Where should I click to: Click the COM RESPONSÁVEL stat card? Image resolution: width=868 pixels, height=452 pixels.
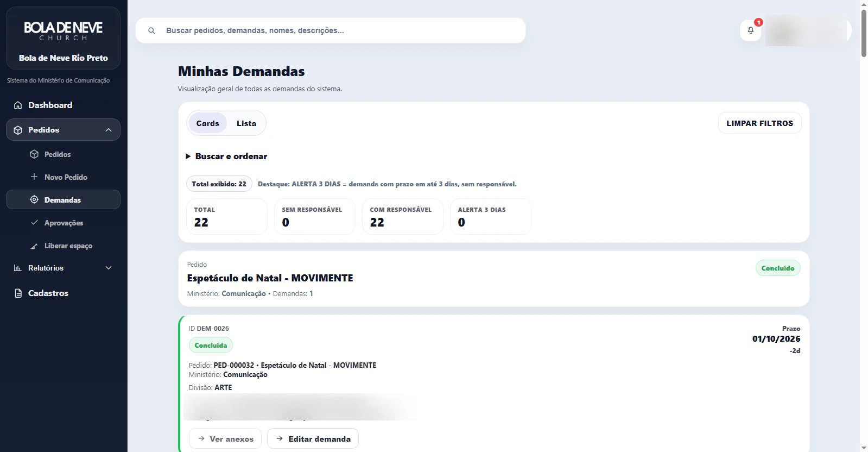pyautogui.click(x=403, y=217)
